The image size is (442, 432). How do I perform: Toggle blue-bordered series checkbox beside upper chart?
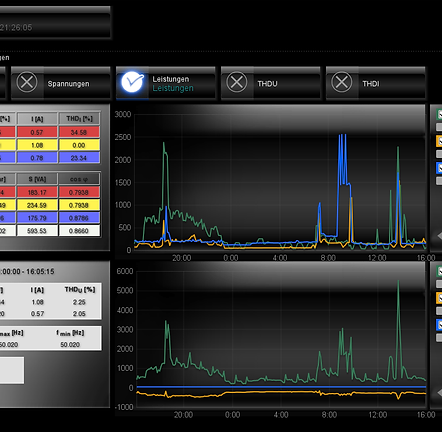pyautogui.click(x=439, y=168)
